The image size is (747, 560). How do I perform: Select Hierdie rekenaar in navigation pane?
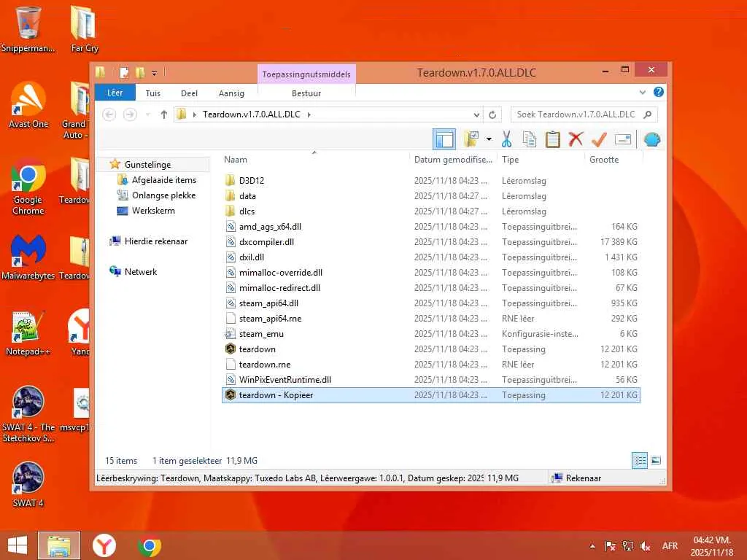(156, 241)
